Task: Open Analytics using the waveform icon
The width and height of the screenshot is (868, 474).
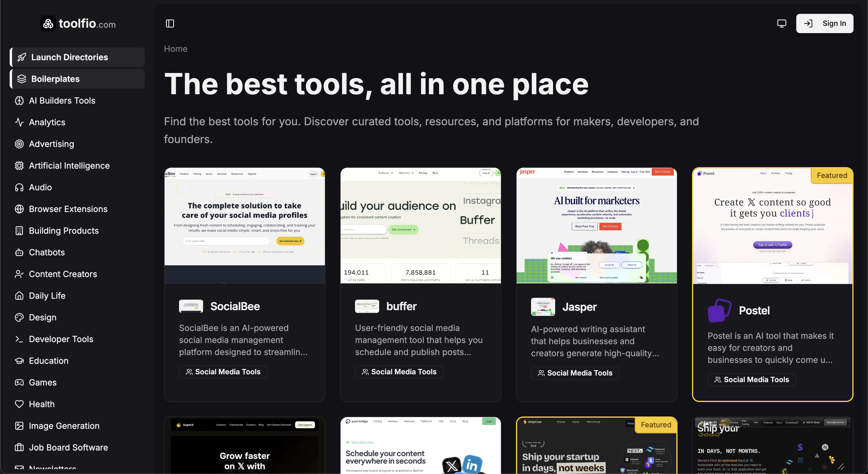Action: [19, 122]
